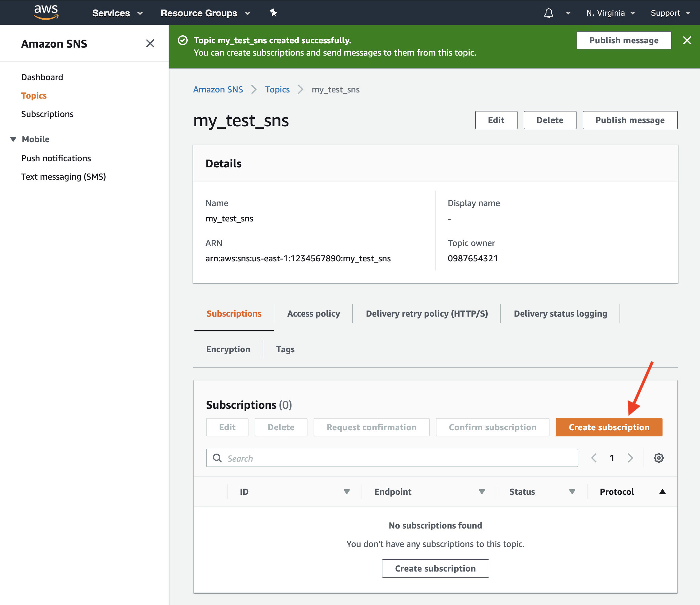This screenshot has height=605, width=700.
Task: Open the Resource Groups dropdown
Action: (205, 13)
